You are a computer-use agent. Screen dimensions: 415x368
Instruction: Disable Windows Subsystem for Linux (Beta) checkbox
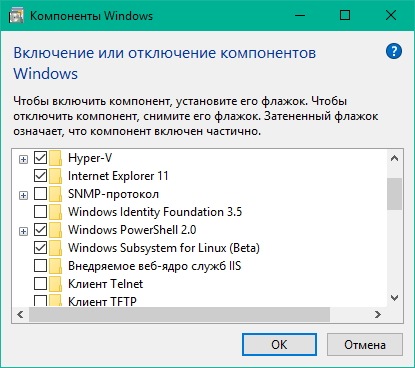(40, 248)
